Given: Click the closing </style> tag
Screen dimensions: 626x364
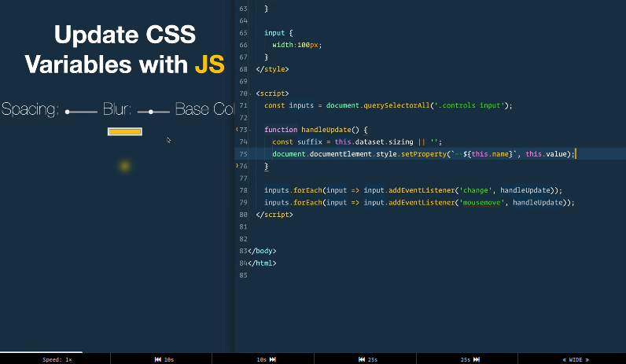Looking at the screenshot, I should coord(272,69).
